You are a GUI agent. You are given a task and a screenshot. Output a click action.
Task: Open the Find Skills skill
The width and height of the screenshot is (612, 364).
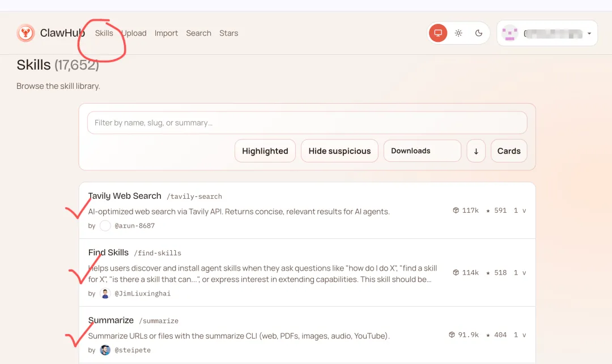[x=108, y=252]
